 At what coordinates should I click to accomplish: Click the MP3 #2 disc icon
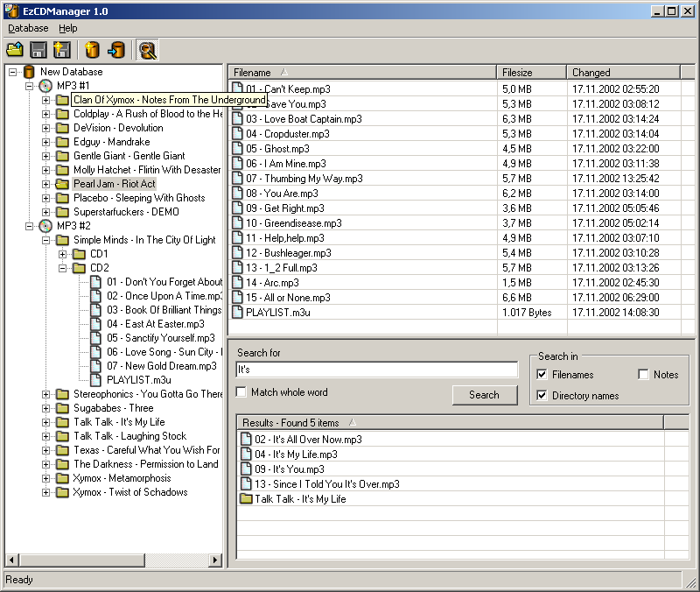(45, 226)
